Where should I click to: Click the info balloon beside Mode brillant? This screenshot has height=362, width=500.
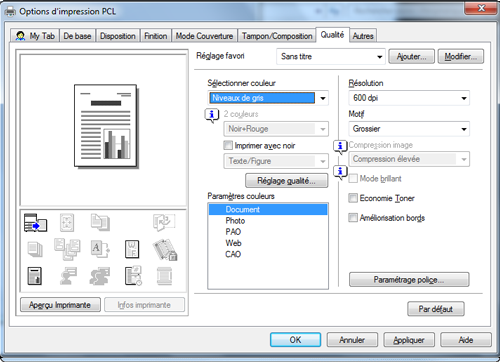pos(340,172)
